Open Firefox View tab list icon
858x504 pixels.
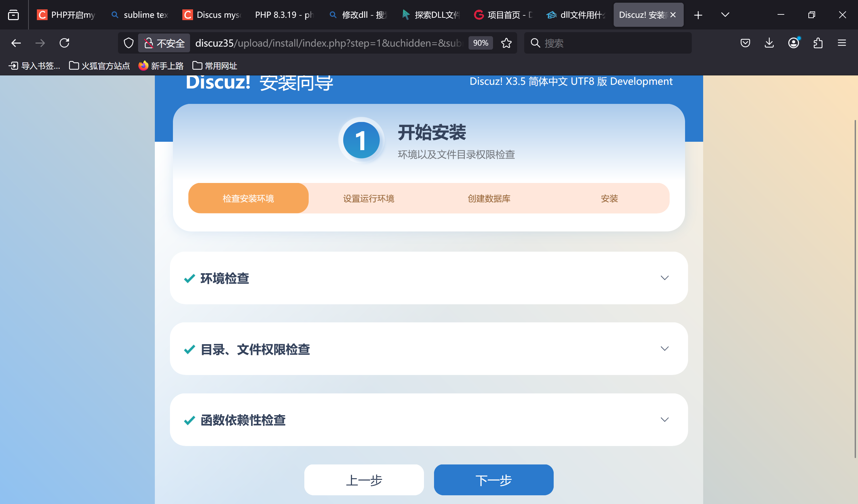(13, 15)
